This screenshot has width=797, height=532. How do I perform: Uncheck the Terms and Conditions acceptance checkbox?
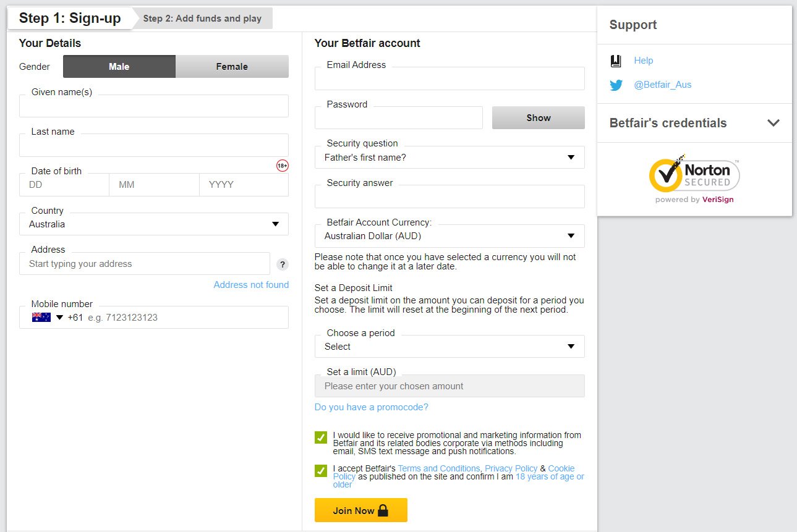click(x=320, y=471)
